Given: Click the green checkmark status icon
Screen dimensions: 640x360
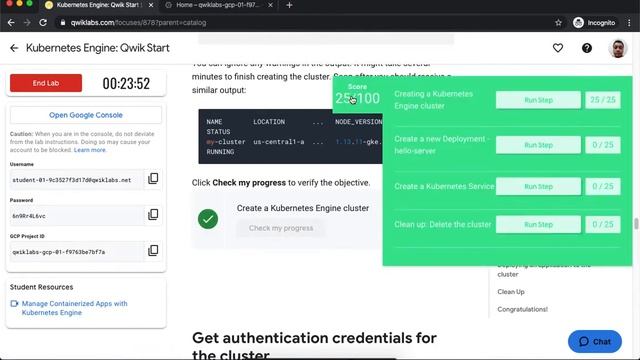Looking at the screenshot, I should [208, 219].
